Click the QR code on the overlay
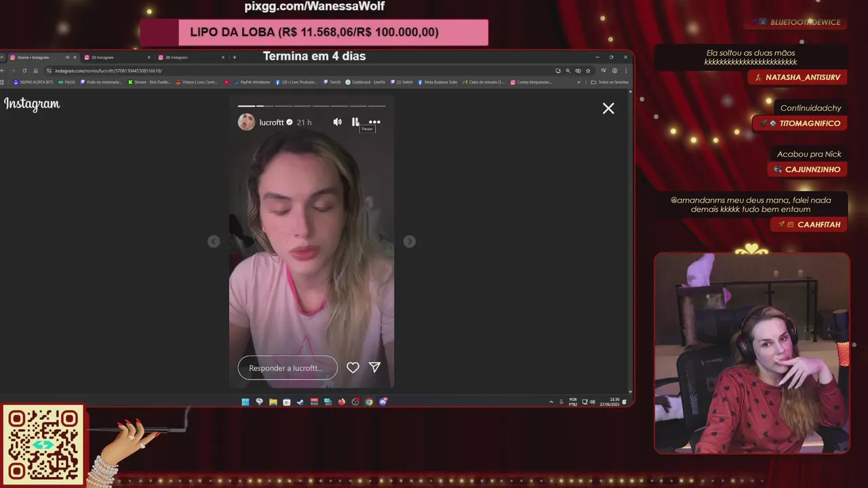 pyautogui.click(x=43, y=445)
